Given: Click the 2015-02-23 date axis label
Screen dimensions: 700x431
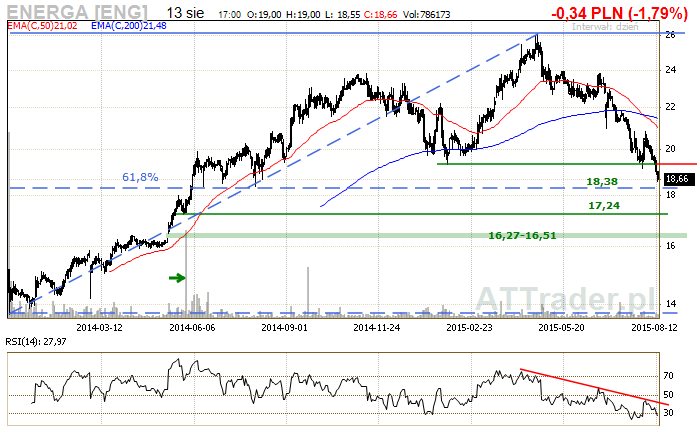Looking at the screenshot, I should 469,327.
